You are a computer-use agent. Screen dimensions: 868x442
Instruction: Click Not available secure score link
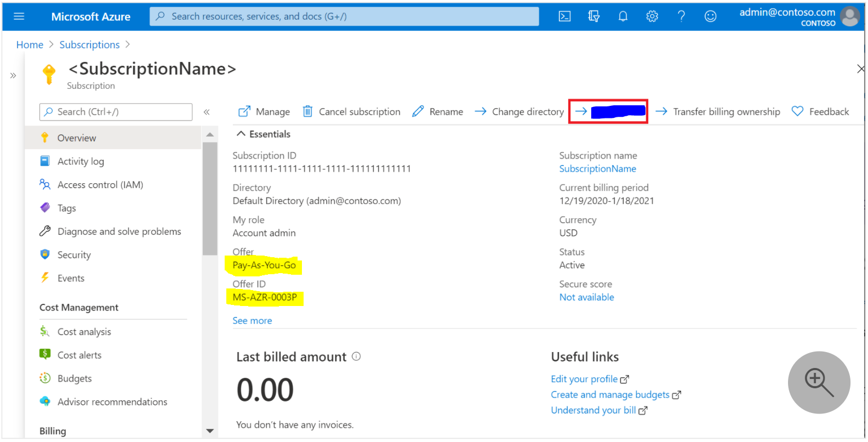[587, 297]
